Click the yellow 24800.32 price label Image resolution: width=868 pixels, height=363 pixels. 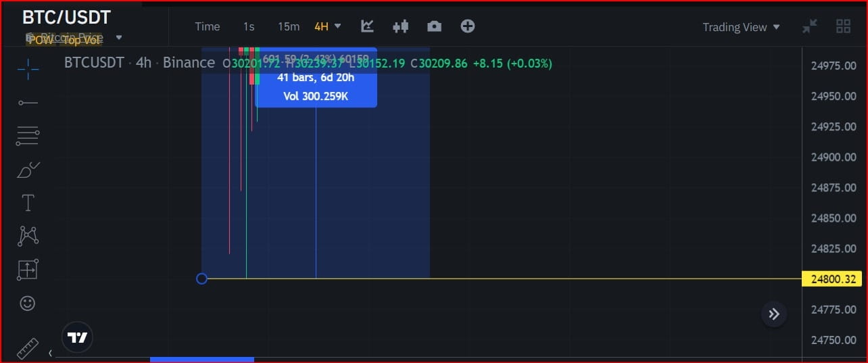(831, 279)
